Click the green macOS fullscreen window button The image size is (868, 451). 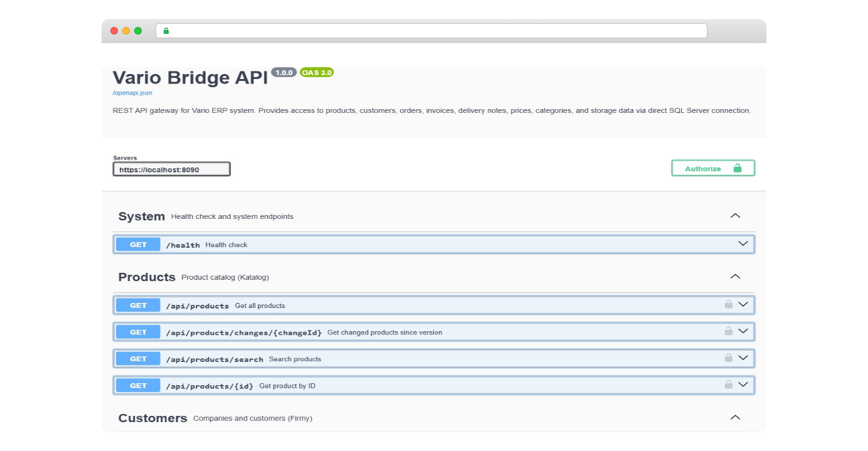138,31
